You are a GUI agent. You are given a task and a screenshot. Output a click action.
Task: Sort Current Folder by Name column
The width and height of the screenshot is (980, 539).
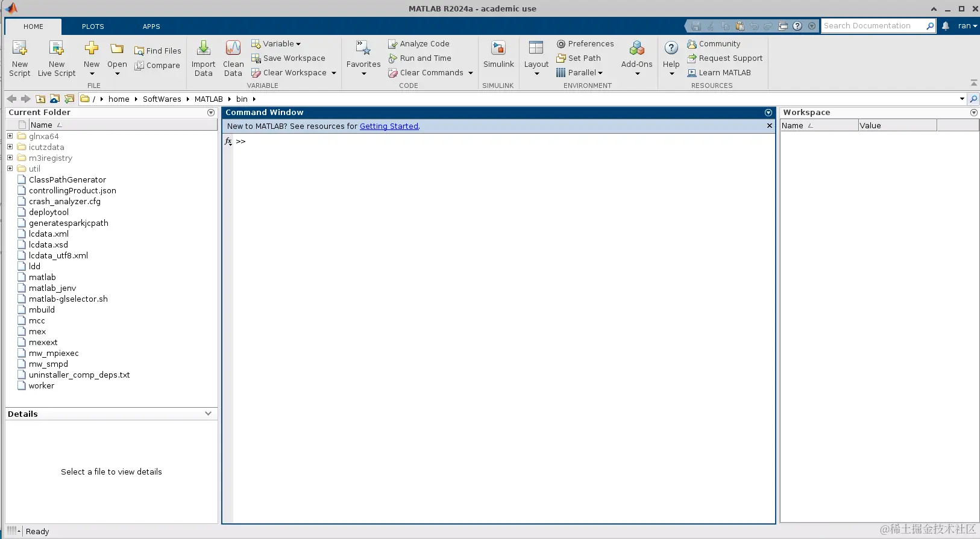tap(123, 125)
